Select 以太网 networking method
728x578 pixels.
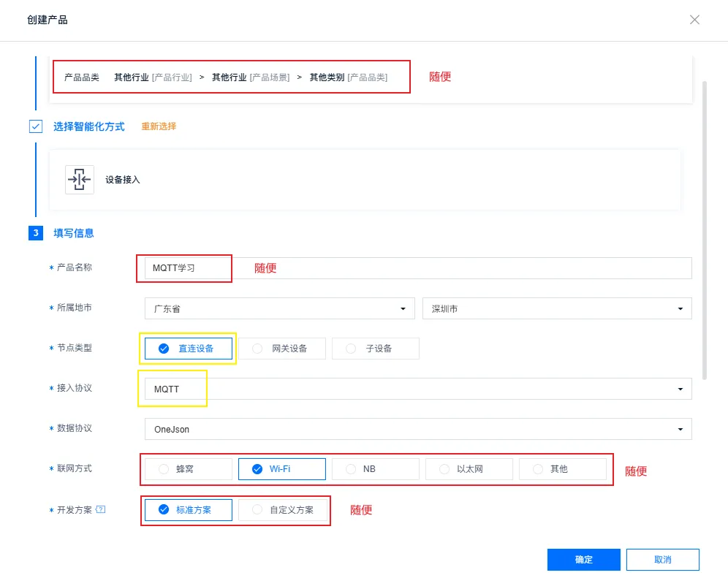click(469, 469)
